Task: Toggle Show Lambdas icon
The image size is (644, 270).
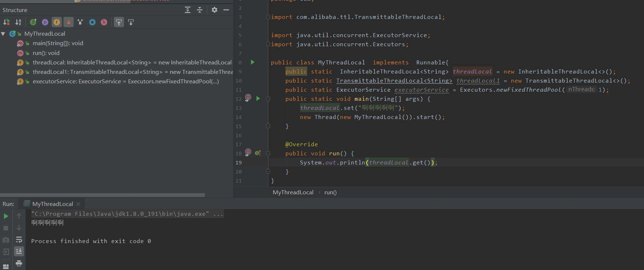Action: click(x=104, y=22)
